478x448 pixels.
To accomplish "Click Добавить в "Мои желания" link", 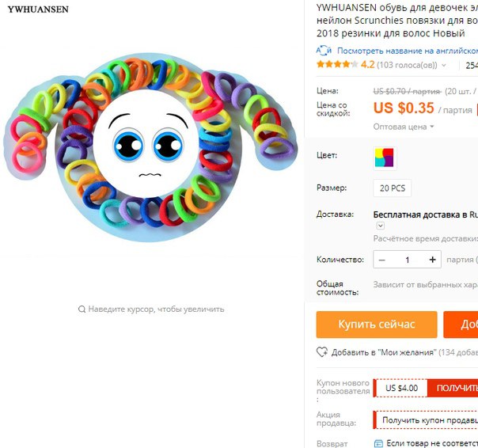I will [384, 352].
